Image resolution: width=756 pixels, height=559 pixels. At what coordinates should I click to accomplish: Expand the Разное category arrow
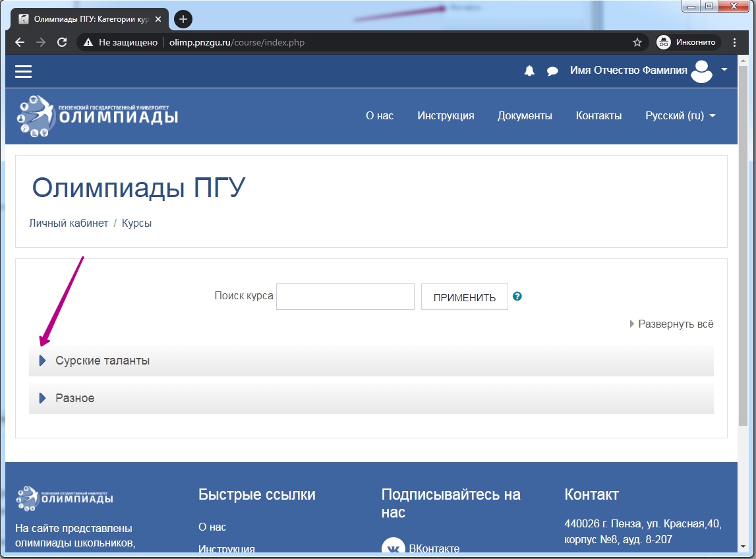tap(42, 398)
